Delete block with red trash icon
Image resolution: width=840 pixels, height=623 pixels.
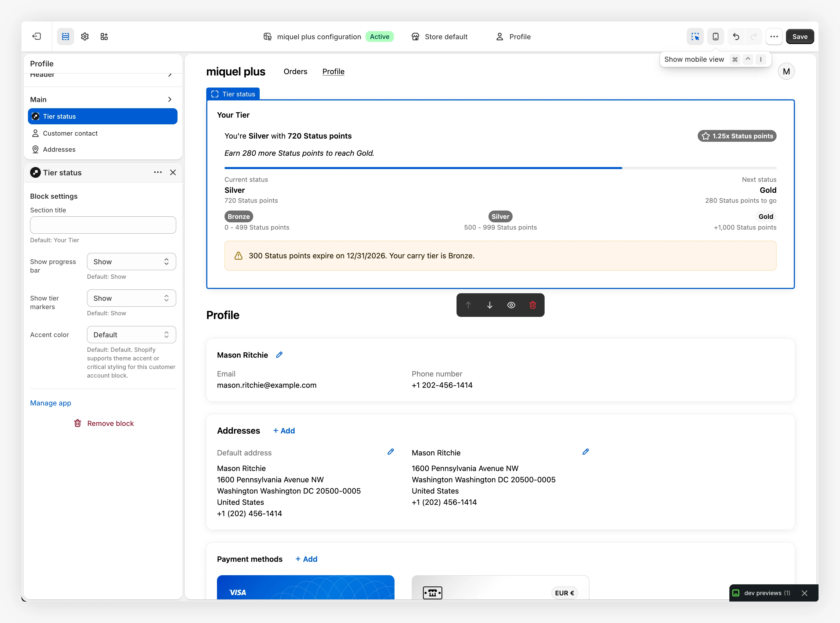[x=533, y=305]
